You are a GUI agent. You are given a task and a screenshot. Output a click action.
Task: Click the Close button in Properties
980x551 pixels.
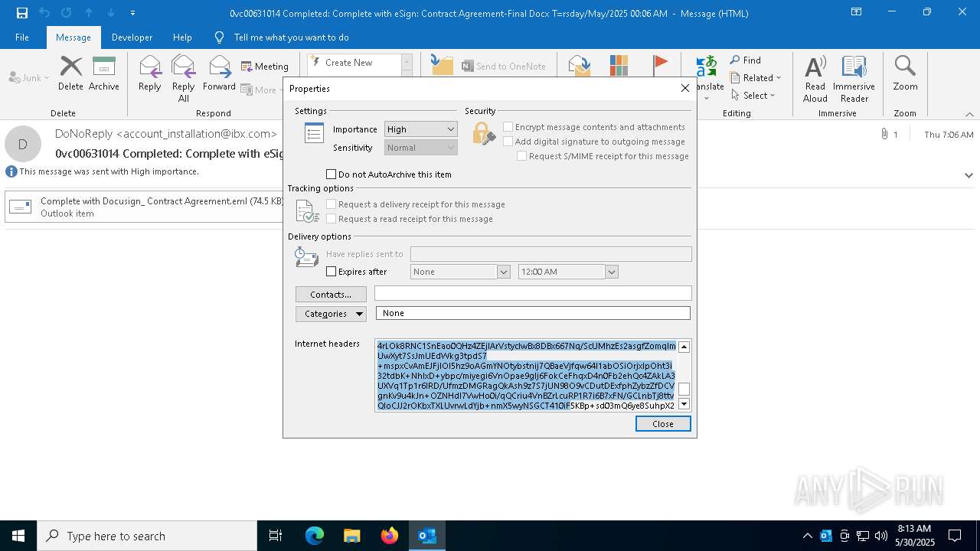tap(663, 424)
